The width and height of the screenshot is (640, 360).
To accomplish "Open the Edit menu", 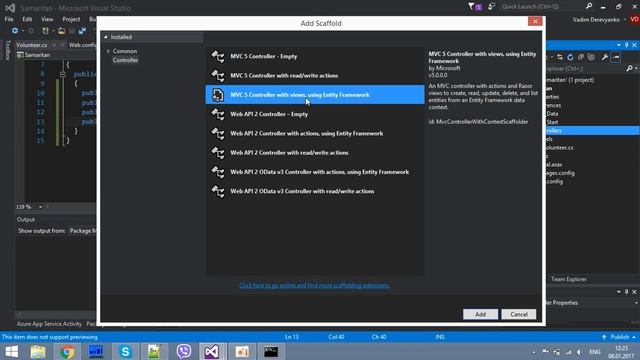I will tap(27, 19).
